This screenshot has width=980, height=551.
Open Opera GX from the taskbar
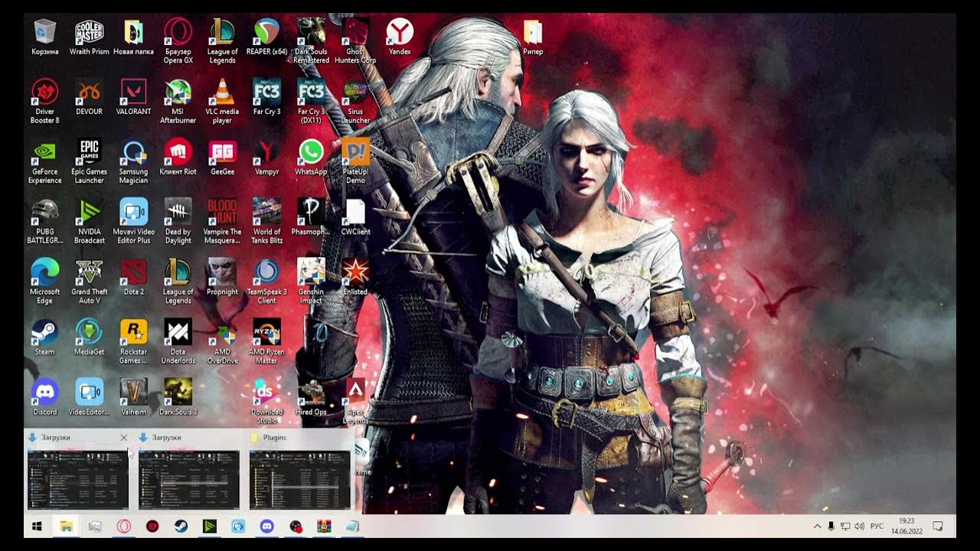[x=123, y=527]
